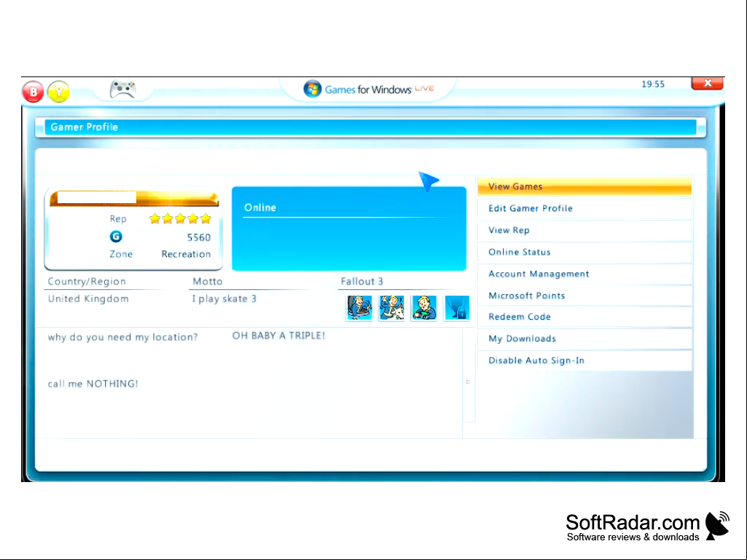
Task: Open My Downloads
Action: [x=584, y=339]
